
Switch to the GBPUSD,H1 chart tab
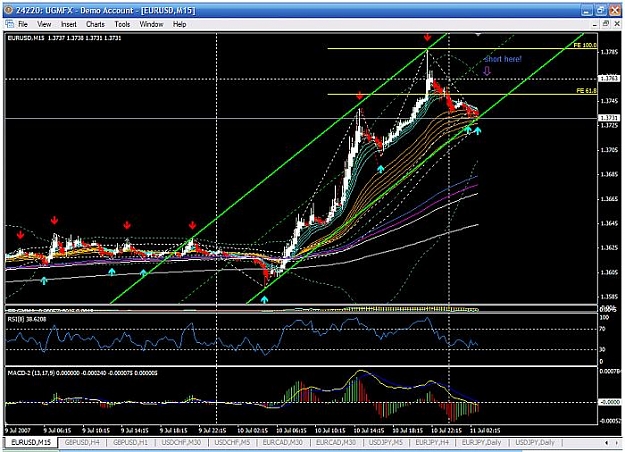[x=130, y=442]
